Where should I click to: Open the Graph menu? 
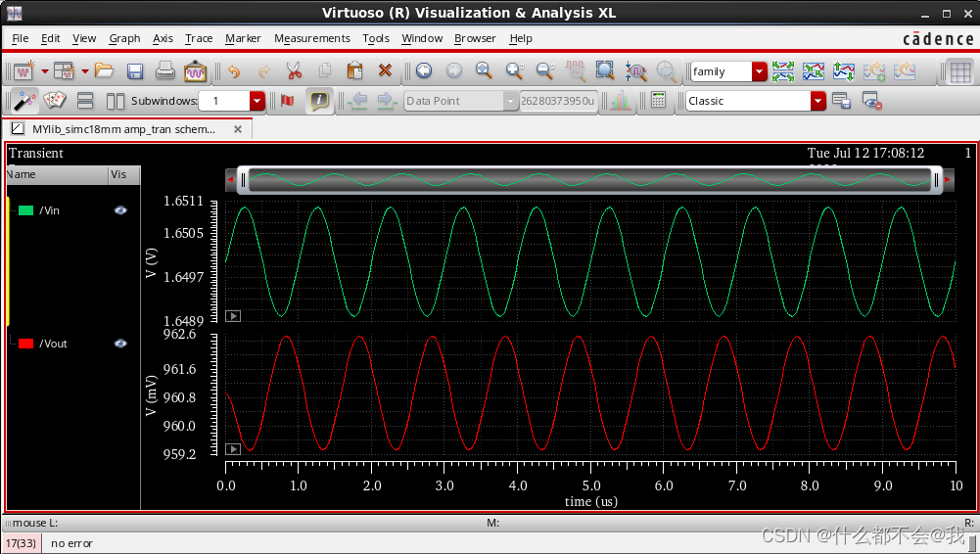tap(124, 38)
